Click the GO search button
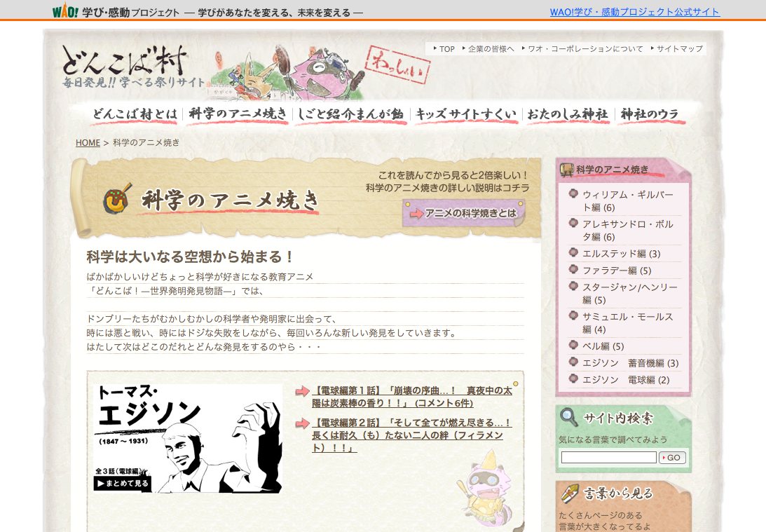This screenshot has width=766, height=532. click(672, 458)
